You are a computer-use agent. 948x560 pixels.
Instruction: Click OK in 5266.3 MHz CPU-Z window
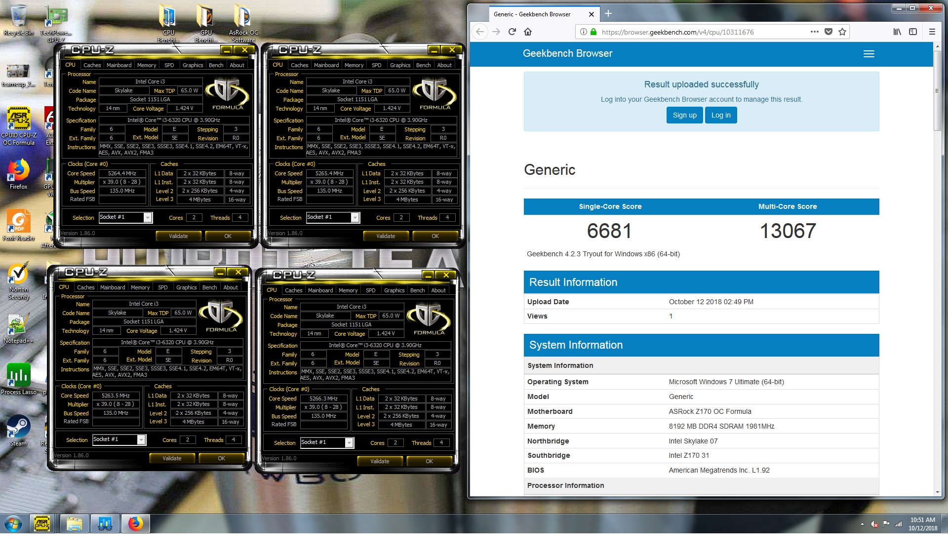tap(429, 462)
